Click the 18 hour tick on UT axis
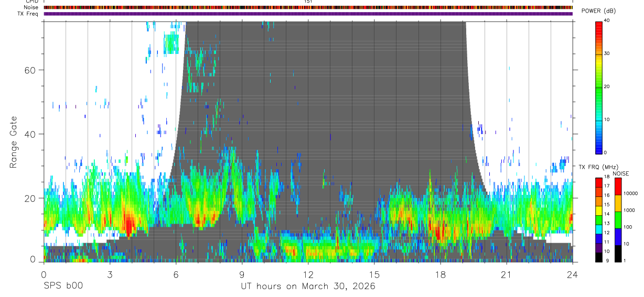Viewport: 644px width, 297px height. (x=441, y=274)
